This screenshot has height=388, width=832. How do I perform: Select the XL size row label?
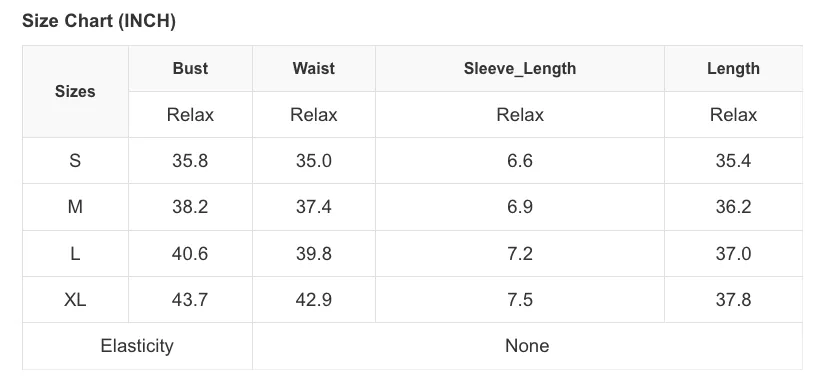(75, 299)
